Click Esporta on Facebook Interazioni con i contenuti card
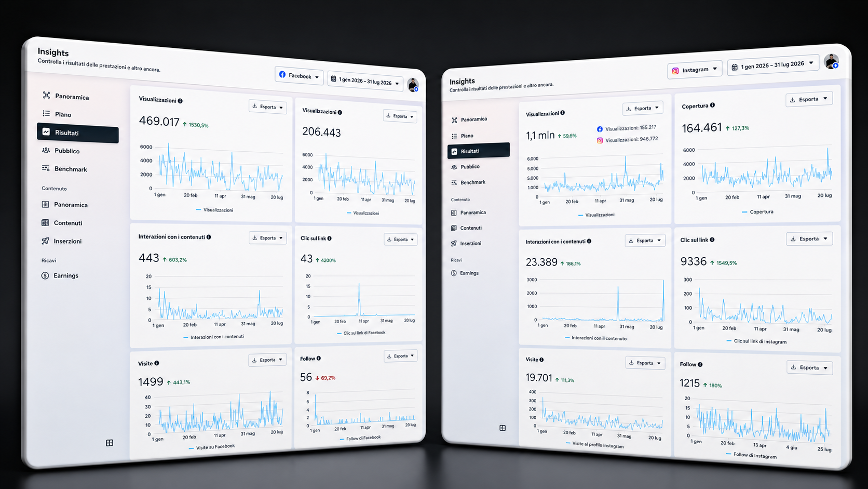This screenshot has width=868, height=489. (x=267, y=238)
